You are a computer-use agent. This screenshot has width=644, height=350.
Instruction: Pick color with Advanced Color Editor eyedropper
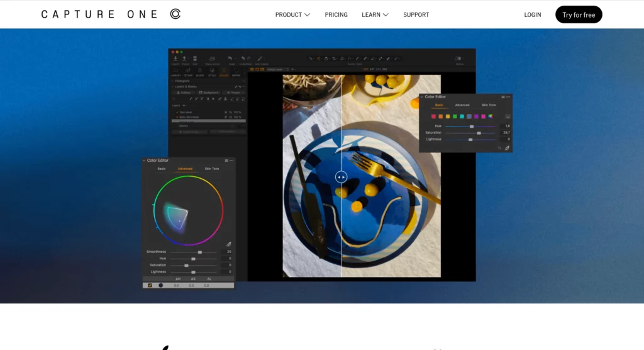pos(229,244)
